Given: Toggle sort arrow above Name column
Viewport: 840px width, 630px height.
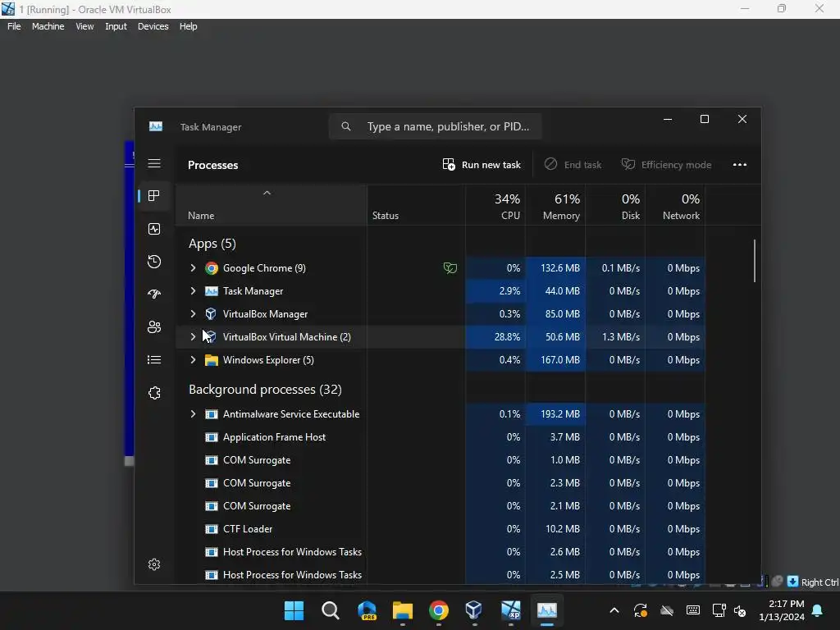Looking at the screenshot, I should point(267,193).
